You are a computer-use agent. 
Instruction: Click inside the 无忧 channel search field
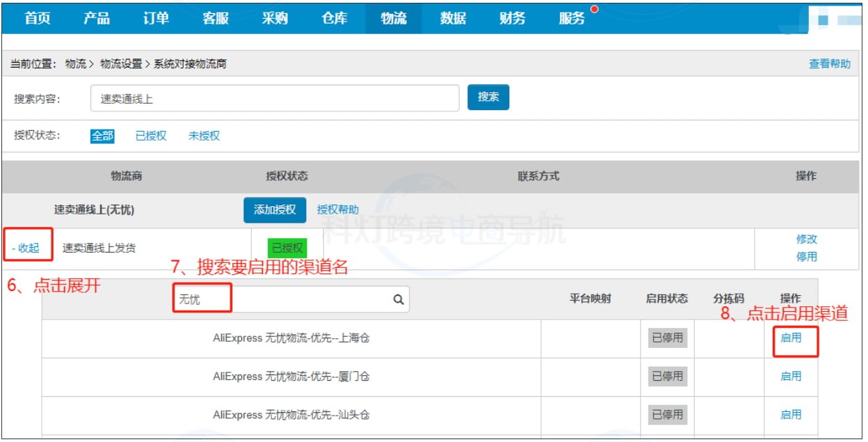[202, 299]
